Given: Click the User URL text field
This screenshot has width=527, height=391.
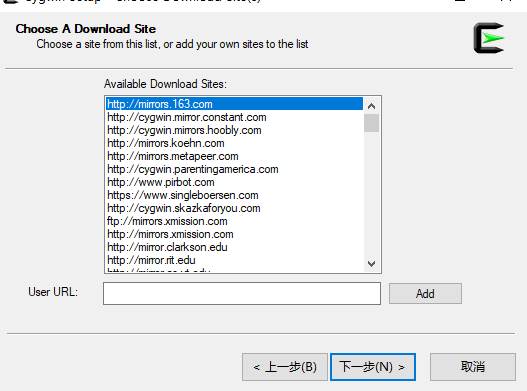Looking at the screenshot, I should tap(242, 294).
